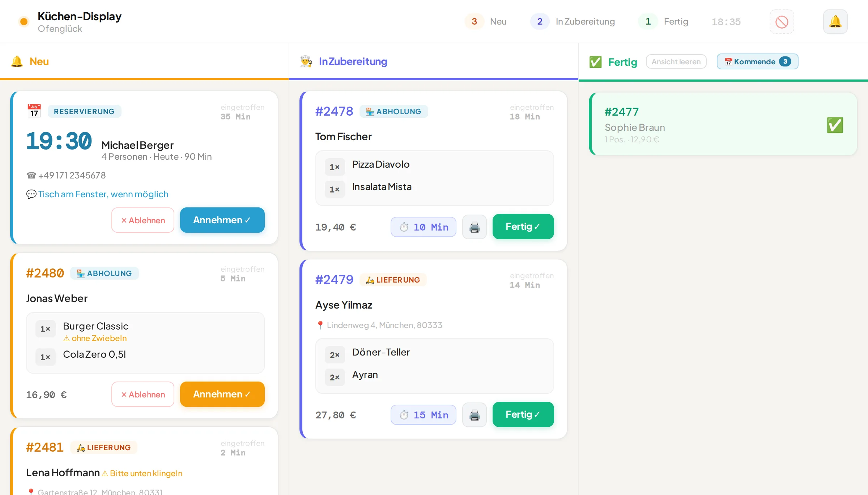
Task: Click the ABHOLUNG badge on order #2478
Action: tap(393, 111)
